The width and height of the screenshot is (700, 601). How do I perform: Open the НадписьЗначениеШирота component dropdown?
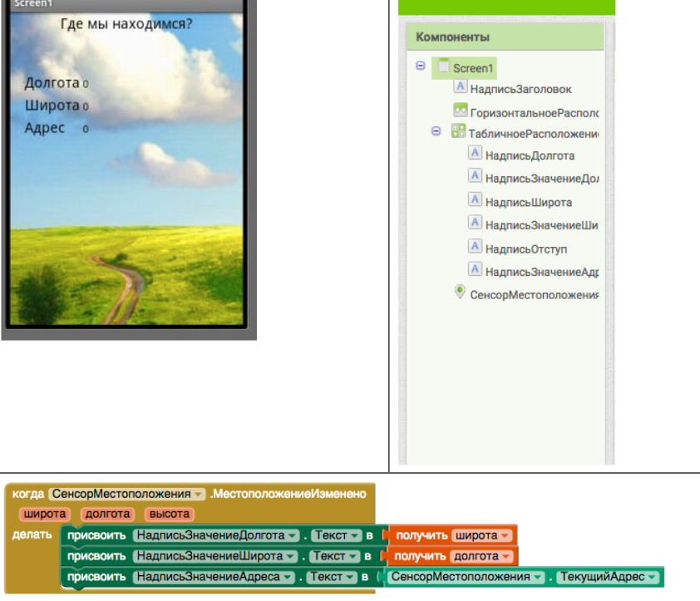pos(214,556)
